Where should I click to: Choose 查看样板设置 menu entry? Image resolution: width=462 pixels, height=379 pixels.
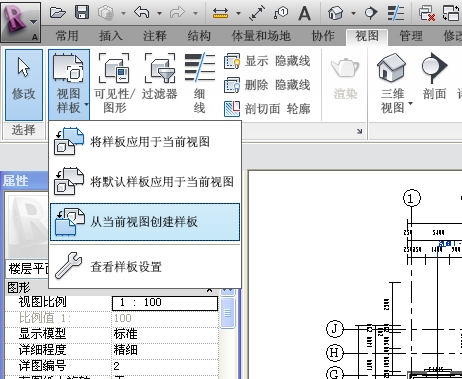145,266
